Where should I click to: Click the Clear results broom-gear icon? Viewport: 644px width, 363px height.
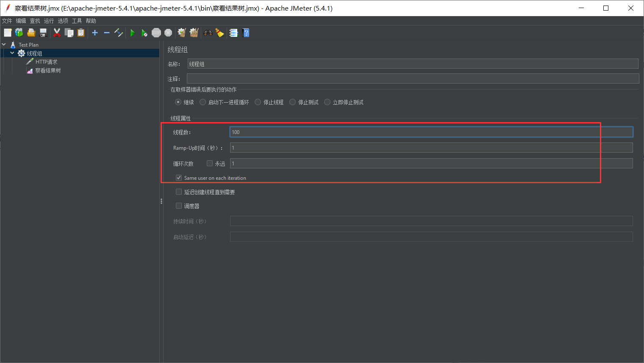tap(182, 33)
